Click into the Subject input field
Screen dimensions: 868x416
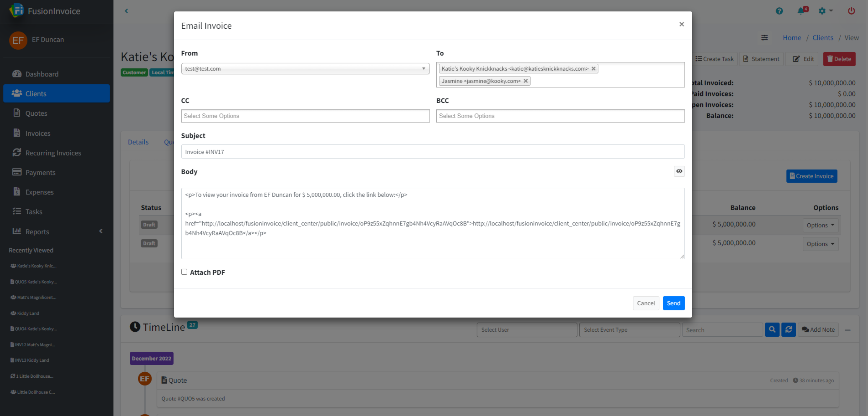click(433, 152)
